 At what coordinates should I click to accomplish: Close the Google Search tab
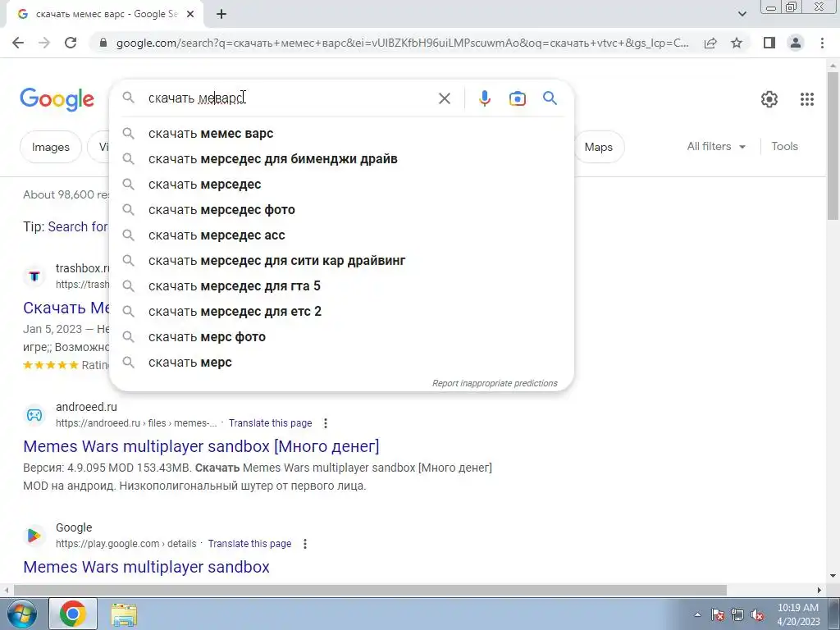click(x=190, y=15)
